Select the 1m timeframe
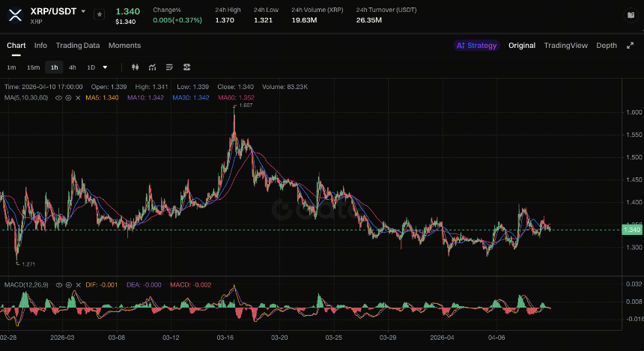Image resolution: width=644 pixels, height=351 pixels. (11, 67)
